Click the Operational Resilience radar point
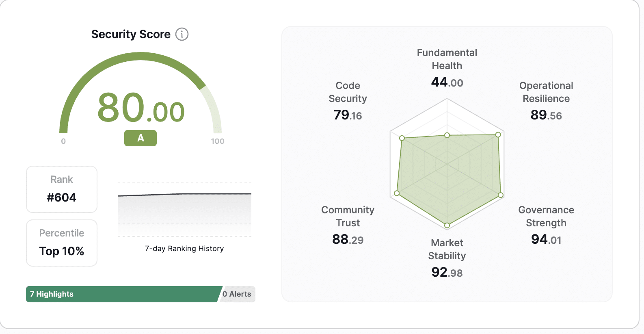The height and width of the screenshot is (334, 644). point(498,134)
